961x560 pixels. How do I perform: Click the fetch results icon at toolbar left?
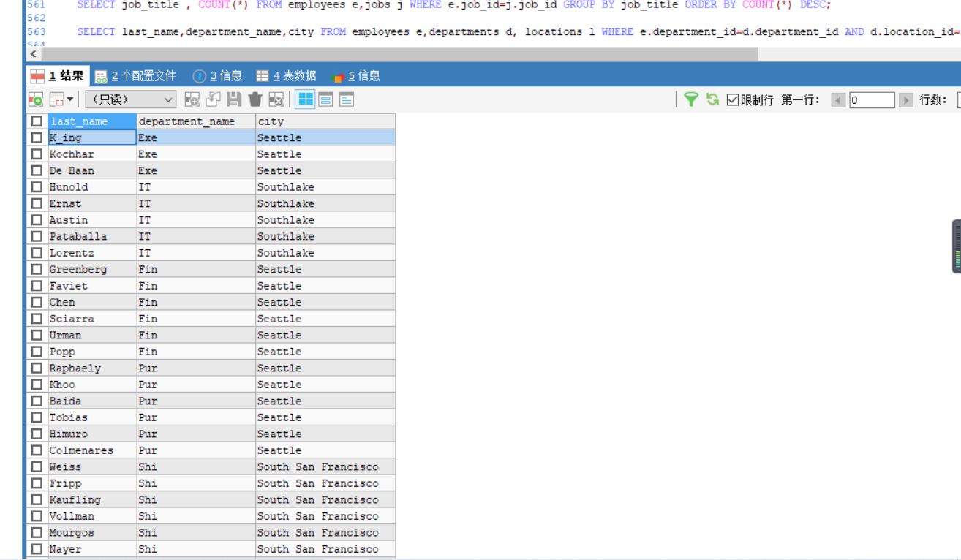point(34,99)
